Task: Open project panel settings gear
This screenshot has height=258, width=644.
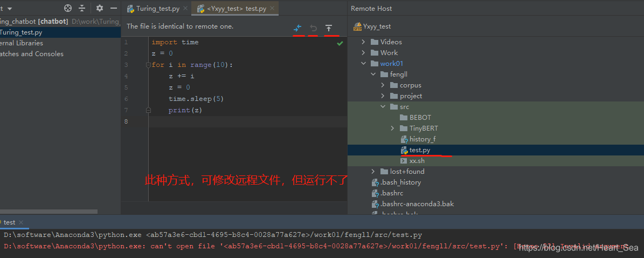Action: point(99,8)
